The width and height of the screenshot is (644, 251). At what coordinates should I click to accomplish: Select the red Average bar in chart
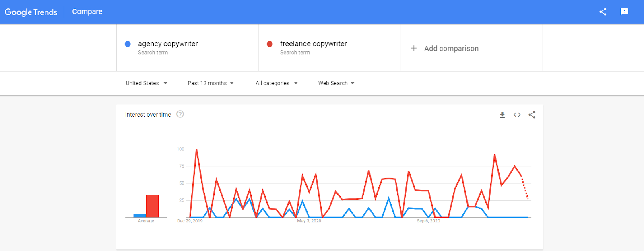pyautogui.click(x=152, y=206)
